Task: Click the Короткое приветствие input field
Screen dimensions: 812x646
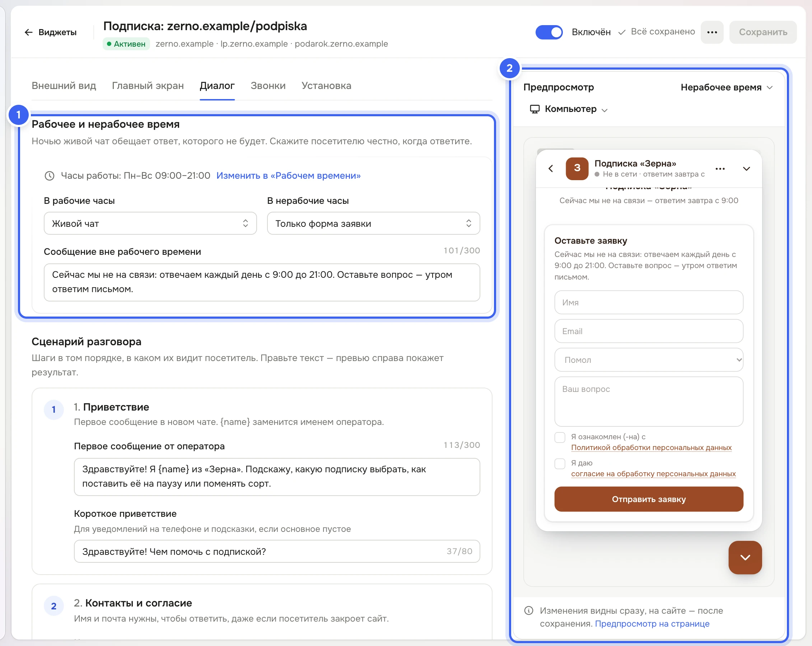Action: click(x=277, y=552)
